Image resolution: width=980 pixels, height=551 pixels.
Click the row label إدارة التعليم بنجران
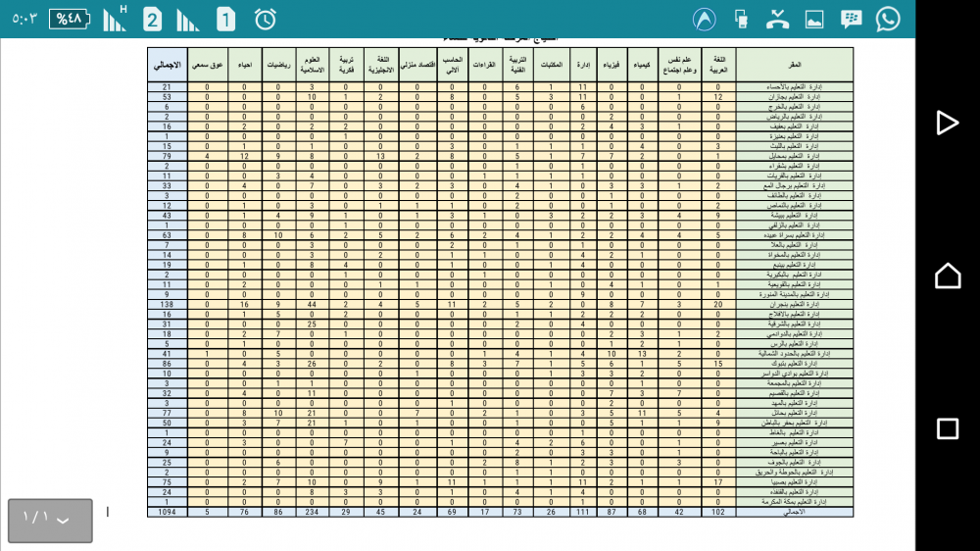(x=795, y=305)
